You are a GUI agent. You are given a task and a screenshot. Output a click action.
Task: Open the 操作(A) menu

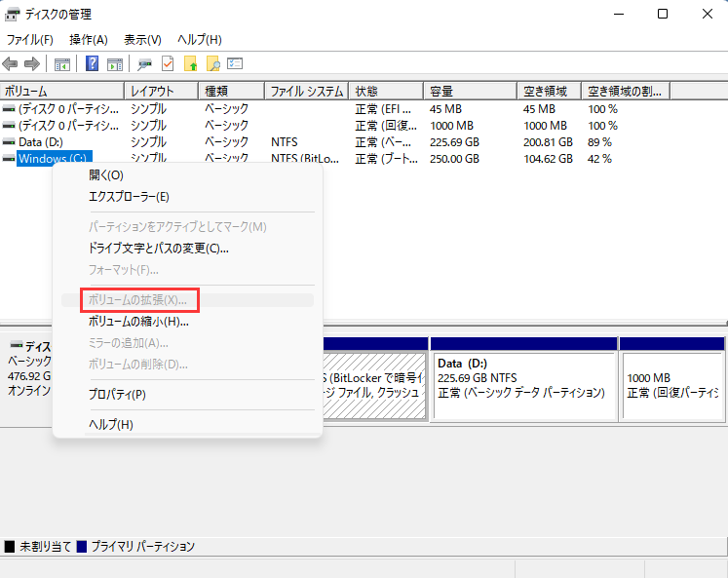click(88, 40)
